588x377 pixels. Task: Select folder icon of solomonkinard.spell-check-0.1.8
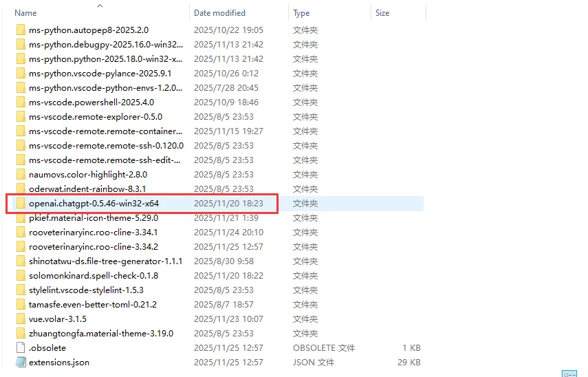21,275
